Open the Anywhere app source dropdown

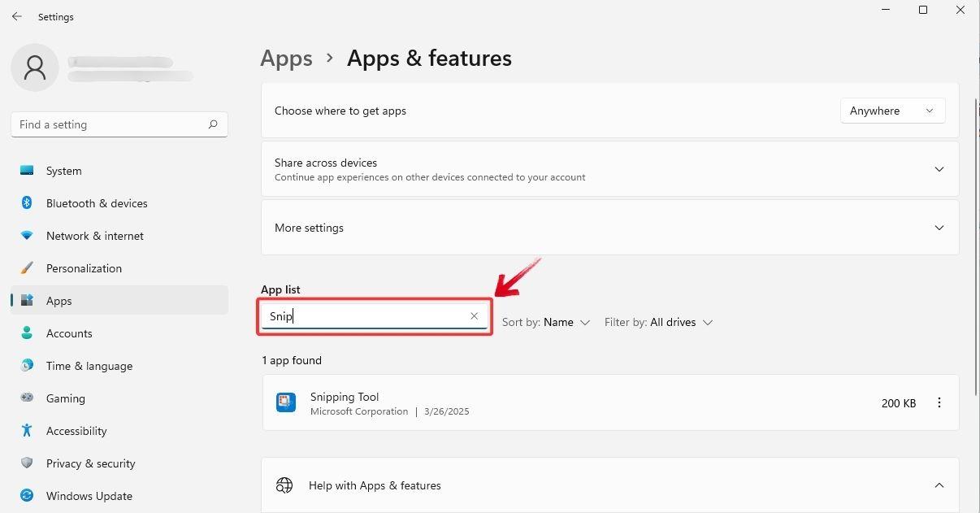[x=891, y=111]
